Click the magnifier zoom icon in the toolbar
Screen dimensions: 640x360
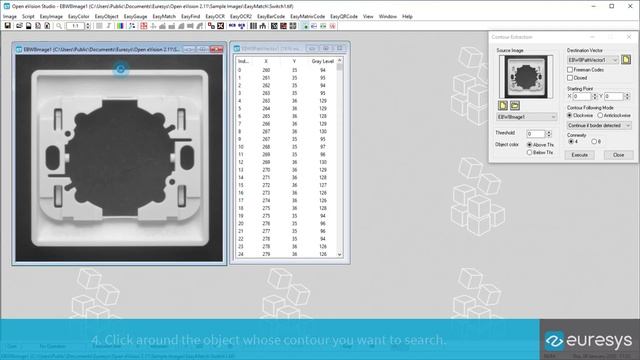point(59,26)
